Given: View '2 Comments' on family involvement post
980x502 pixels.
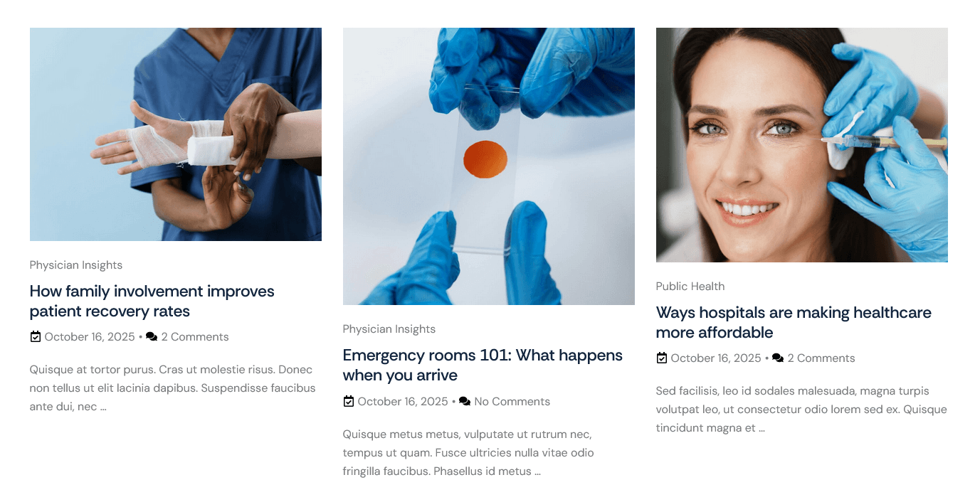Looking at the screenshot, I should [x=195, y=337].
